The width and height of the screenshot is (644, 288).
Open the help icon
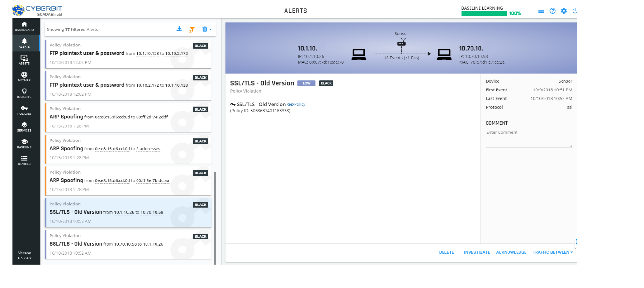tap(552, 11)
